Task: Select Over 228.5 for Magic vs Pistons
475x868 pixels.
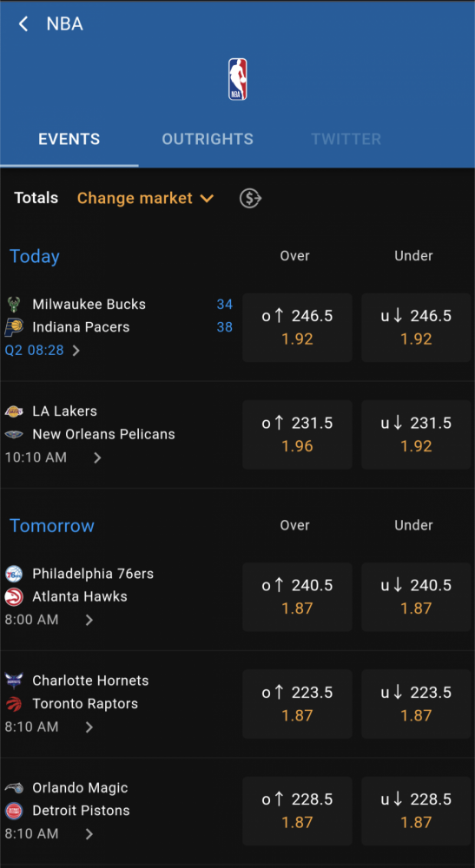Action: point(297,811)
